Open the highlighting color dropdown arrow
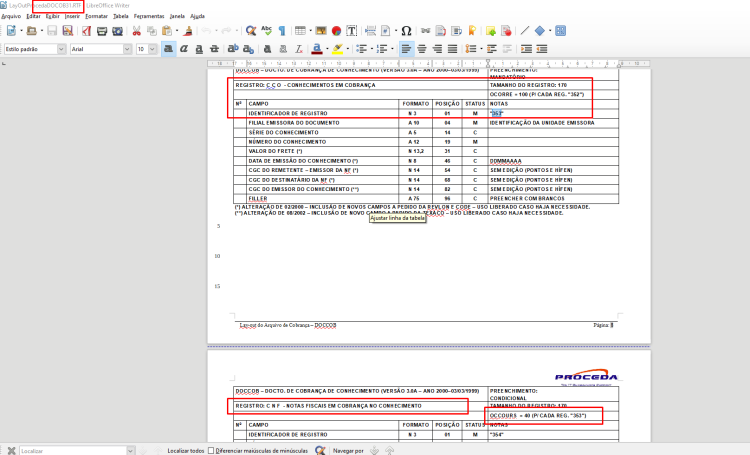The width and height of the screenshot is (750, 455). [x=348, y=49]
